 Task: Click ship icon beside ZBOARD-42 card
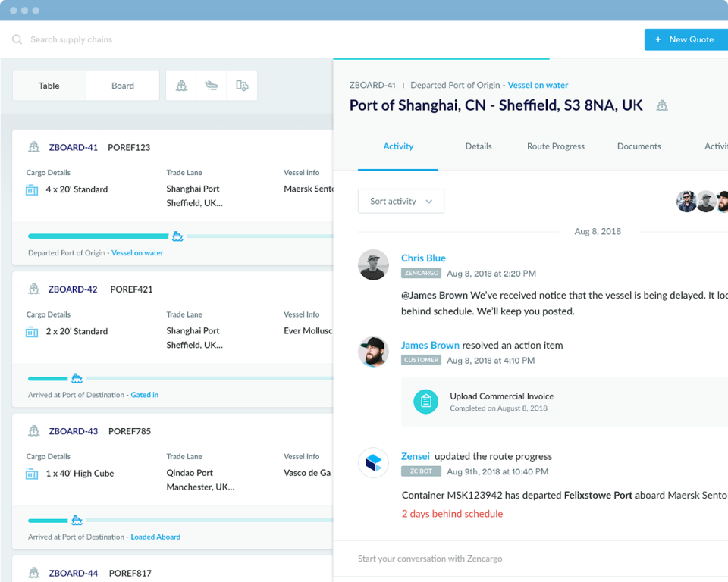point(34,289)
